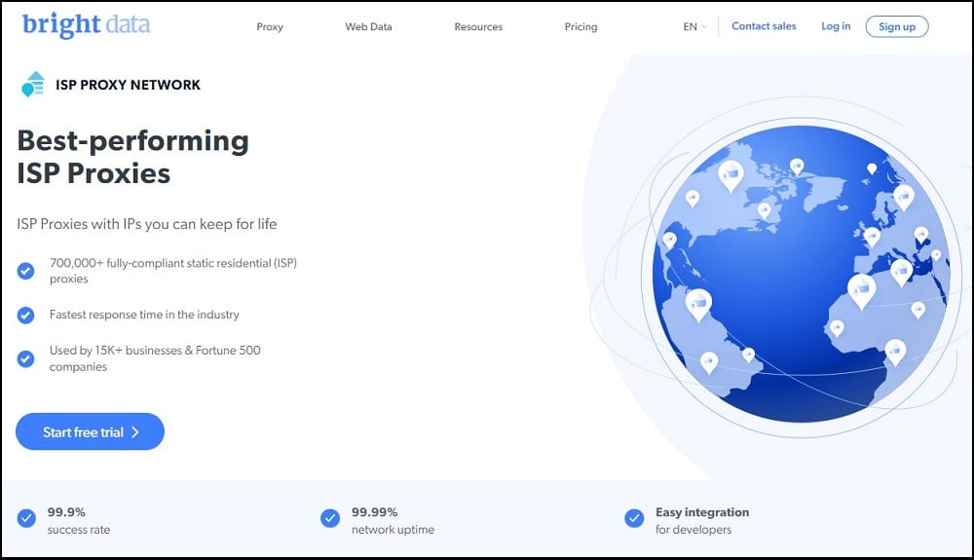Click checkmark beside 99.9% success rate
Screen dimensions: 974x560
click(26, 518)
